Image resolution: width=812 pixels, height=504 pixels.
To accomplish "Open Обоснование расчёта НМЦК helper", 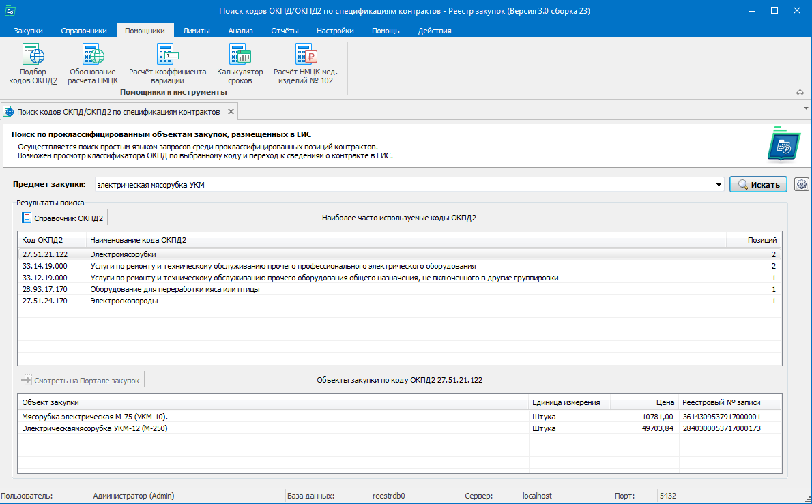I will pyautogui.click(x=93, y=63).
